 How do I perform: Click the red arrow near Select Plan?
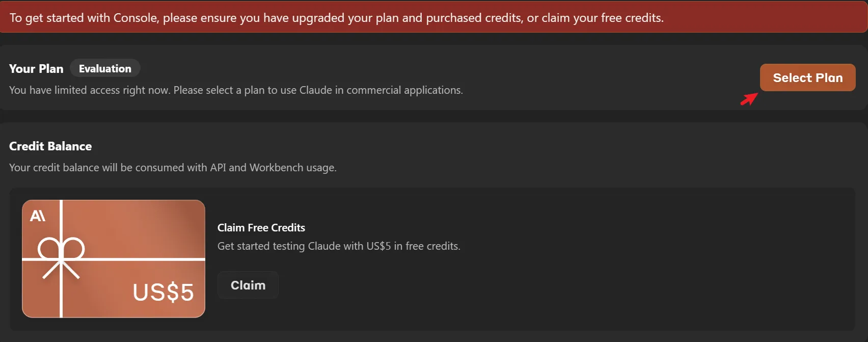coord(748,98)
